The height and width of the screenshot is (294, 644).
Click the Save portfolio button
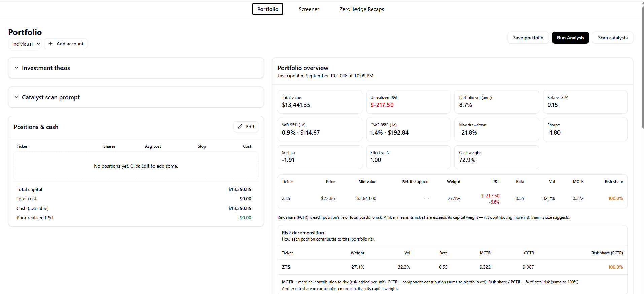tap(528, 38)
